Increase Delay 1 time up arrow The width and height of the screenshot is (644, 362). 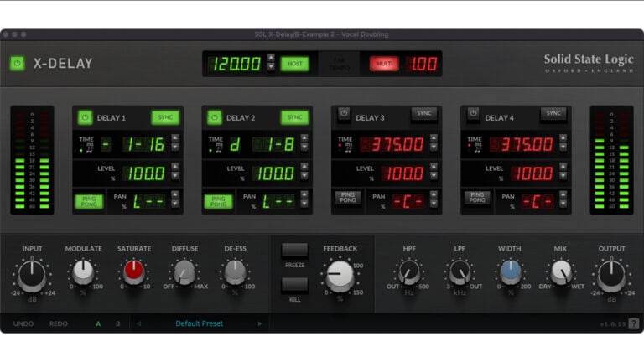pos(175,138)
